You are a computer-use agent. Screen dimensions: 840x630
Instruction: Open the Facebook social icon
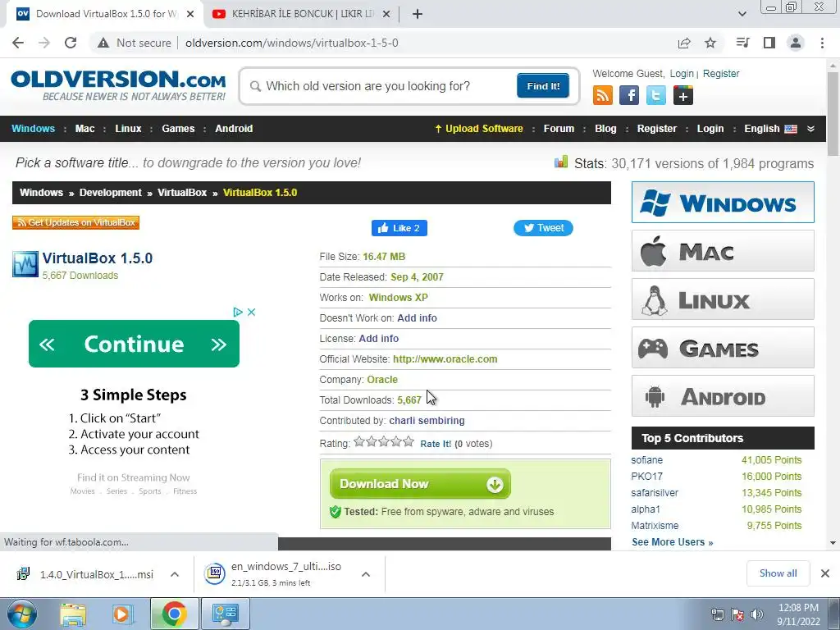pos(629,95)
